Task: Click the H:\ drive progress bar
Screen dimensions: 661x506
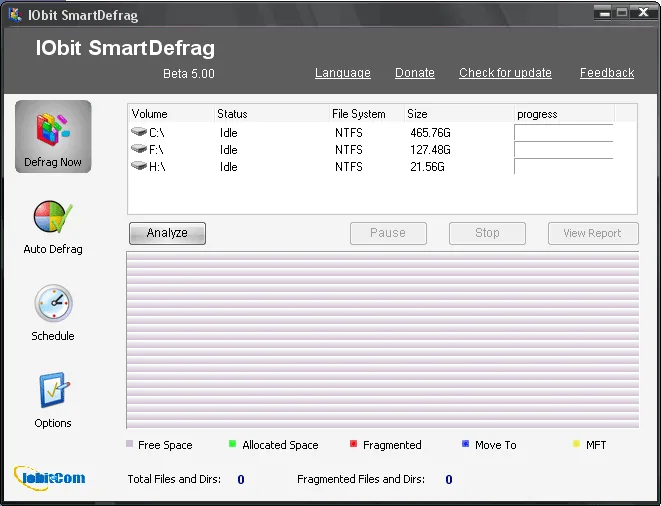Action: [564, 166]
